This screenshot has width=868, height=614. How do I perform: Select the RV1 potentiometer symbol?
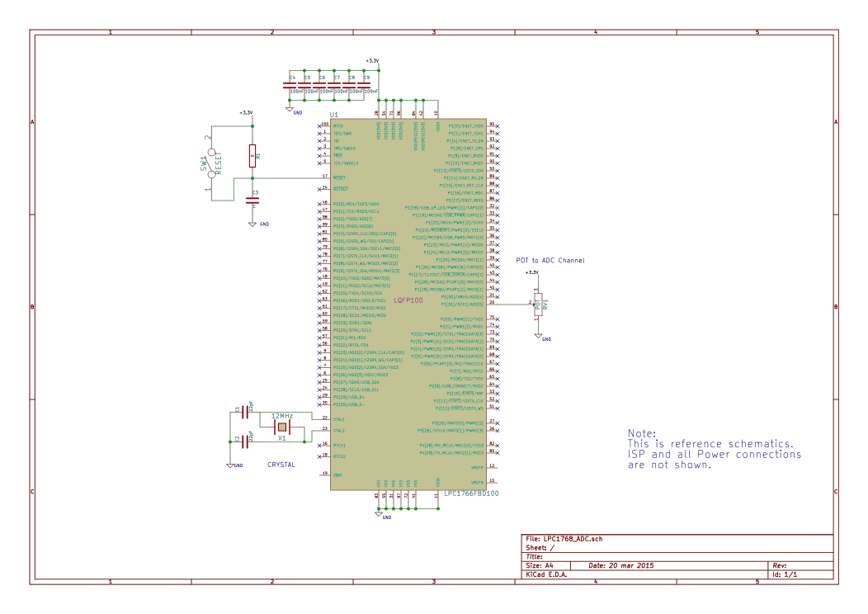coord(538,304)
